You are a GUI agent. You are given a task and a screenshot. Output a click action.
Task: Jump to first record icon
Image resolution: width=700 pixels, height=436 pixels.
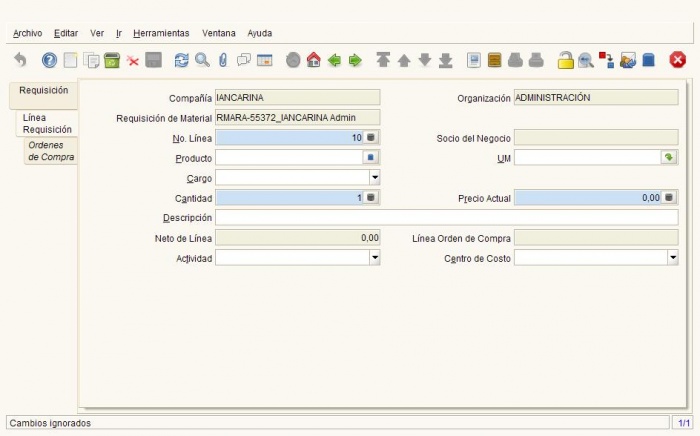coord(383,60)
